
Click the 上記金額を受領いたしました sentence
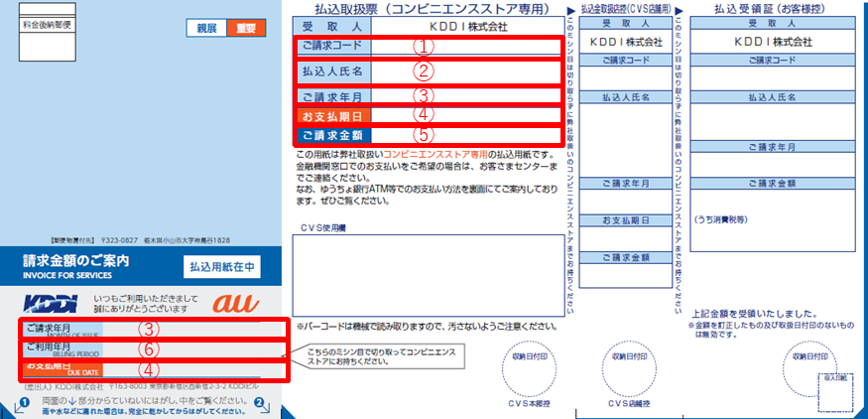click(757, 314)
